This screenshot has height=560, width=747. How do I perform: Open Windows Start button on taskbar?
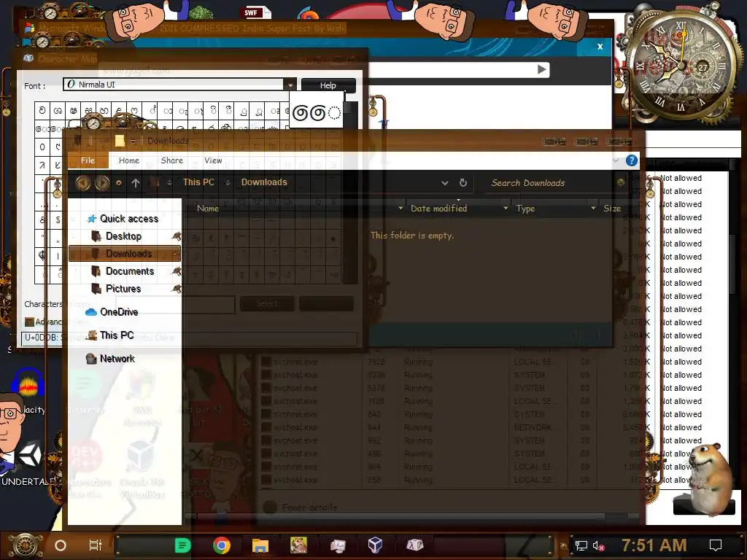tap(26, 545)
